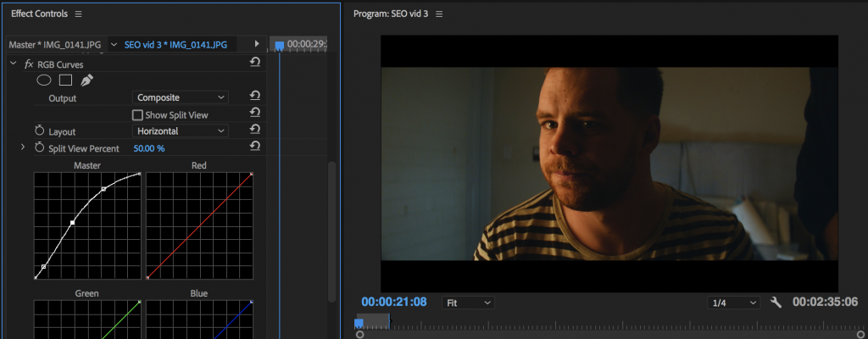Expand the Split View Percent property

pos(23,147)
